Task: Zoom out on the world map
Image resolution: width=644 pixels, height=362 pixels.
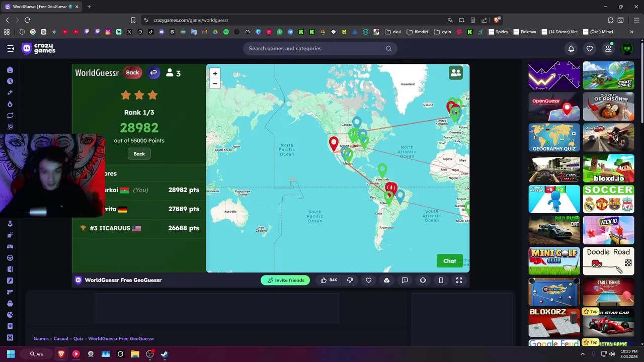Action: tap(215, 83)
